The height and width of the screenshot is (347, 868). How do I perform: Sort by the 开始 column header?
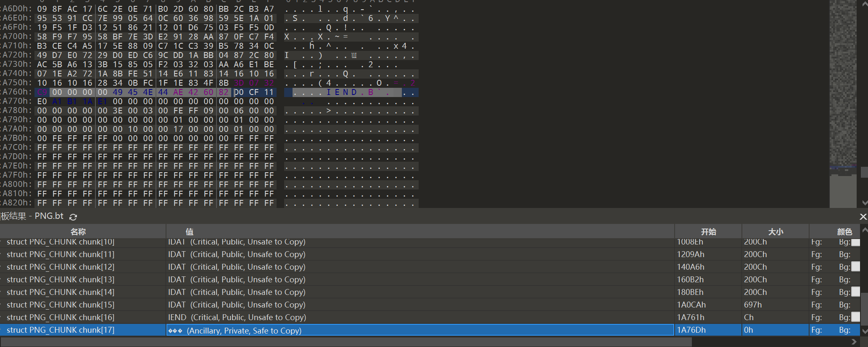click(708, 231)
